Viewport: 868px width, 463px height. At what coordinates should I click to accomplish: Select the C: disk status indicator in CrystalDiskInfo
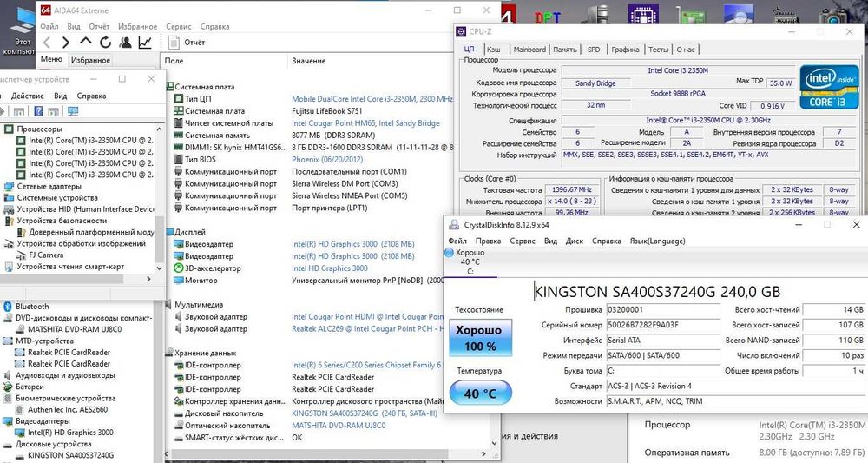pos(470,261)
